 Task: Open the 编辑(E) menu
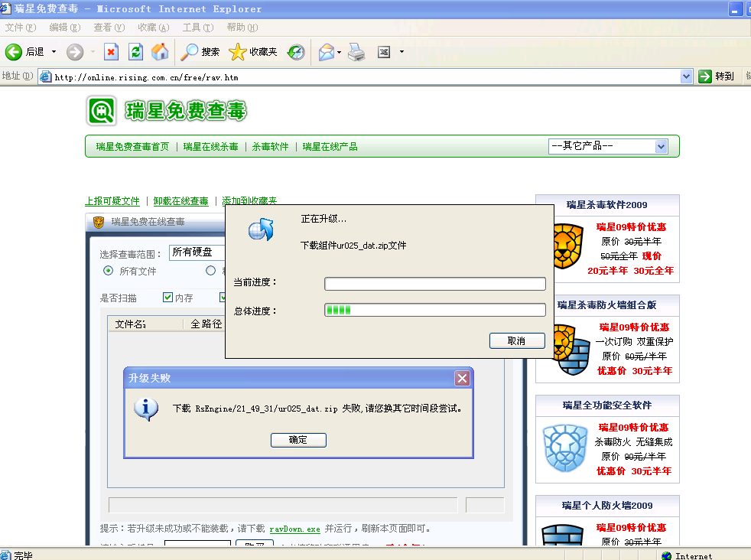pyautogui.click(x=65, y=28)
